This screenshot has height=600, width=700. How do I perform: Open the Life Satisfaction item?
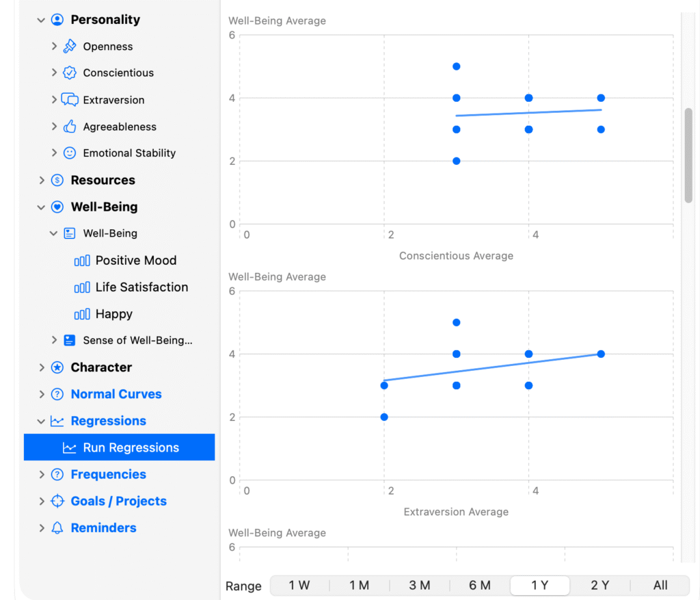click(142, 287)
